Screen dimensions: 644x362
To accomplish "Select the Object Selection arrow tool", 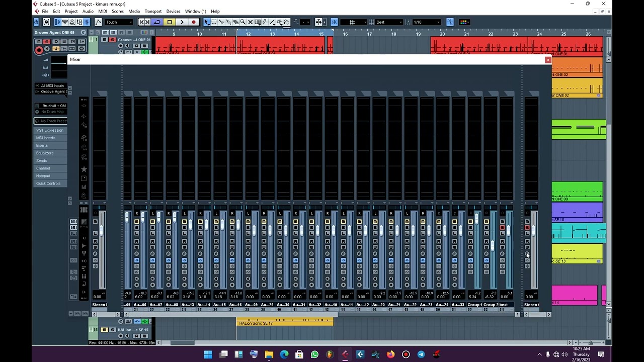I will (x=207, y=22).
